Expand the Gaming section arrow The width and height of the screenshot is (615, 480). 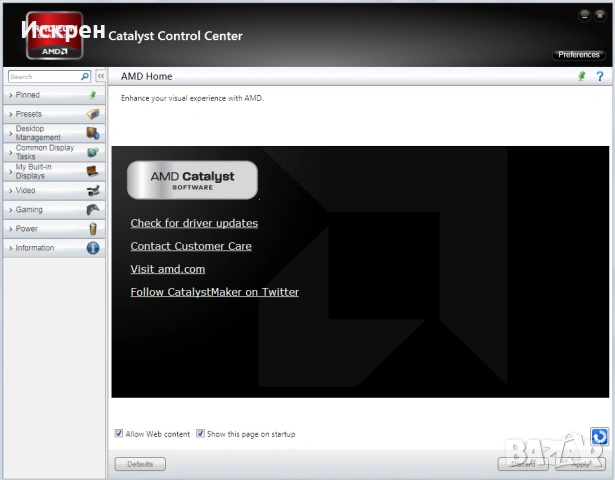click(11, 210)
